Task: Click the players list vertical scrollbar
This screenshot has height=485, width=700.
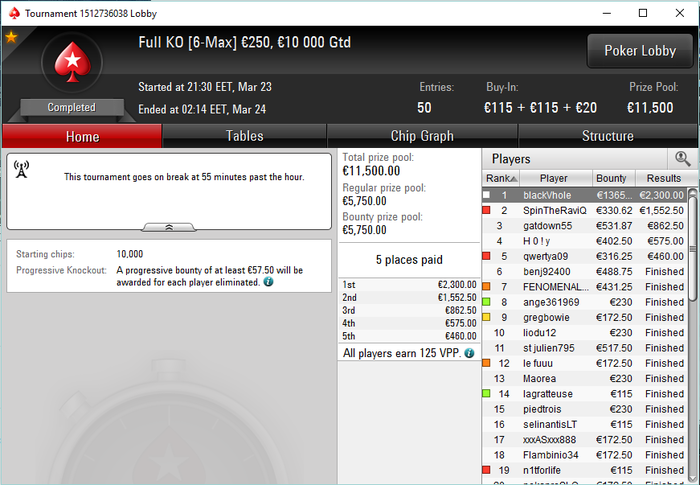Action: click(x=692, y=335)
